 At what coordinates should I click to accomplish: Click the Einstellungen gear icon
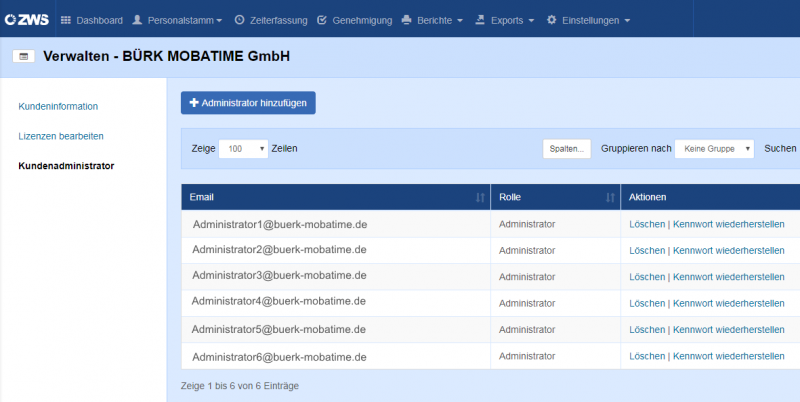pos(552,20)
